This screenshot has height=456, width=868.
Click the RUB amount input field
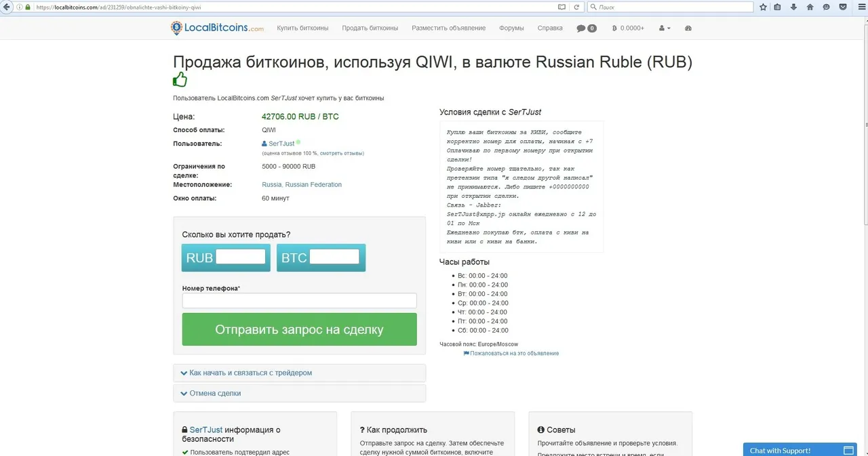click(241, 257)
